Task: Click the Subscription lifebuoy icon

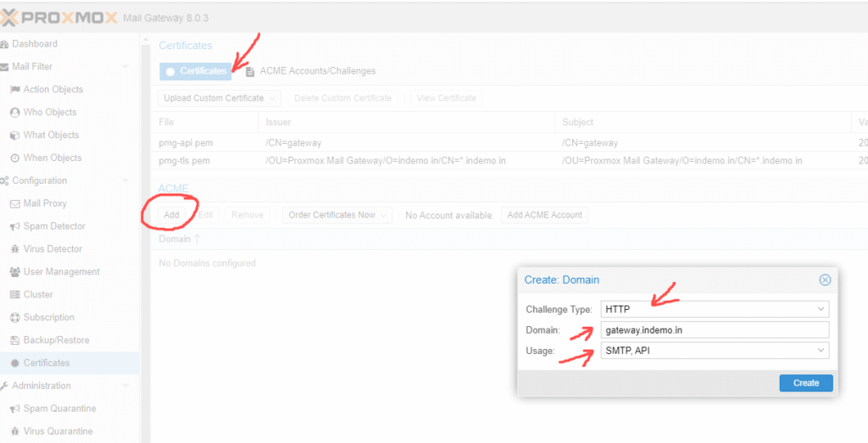Action: pos(15,318)
